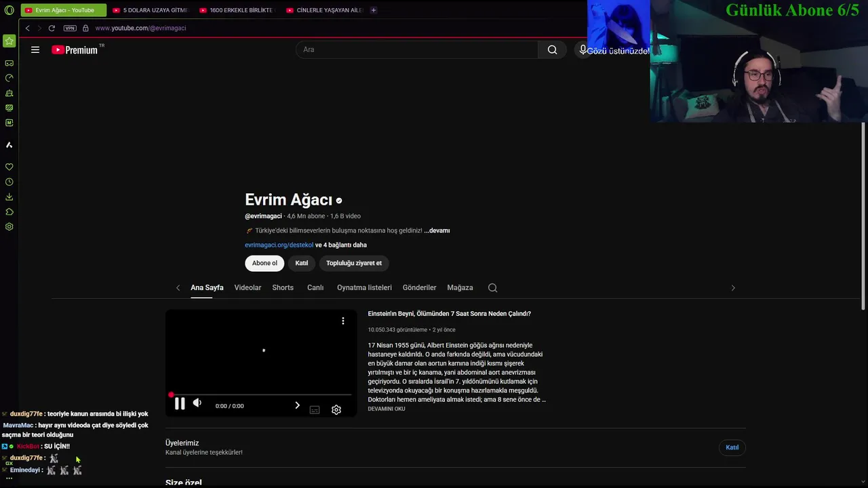This screenshot has height=488, width=868.
Task: Open GX Control speedometer icon in sidebar
Action: click(x=9, y=78)
